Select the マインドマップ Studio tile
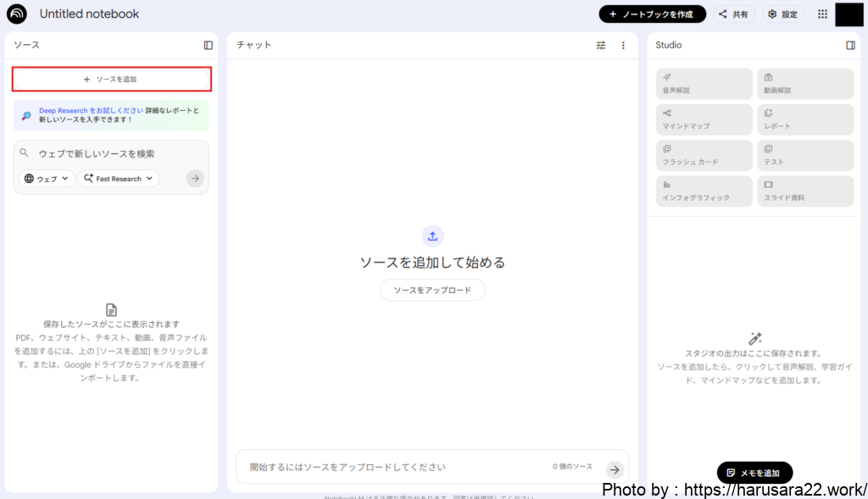The width and height of the screenshot is (868, 499). pyautogui.click(x=704, y=119)
